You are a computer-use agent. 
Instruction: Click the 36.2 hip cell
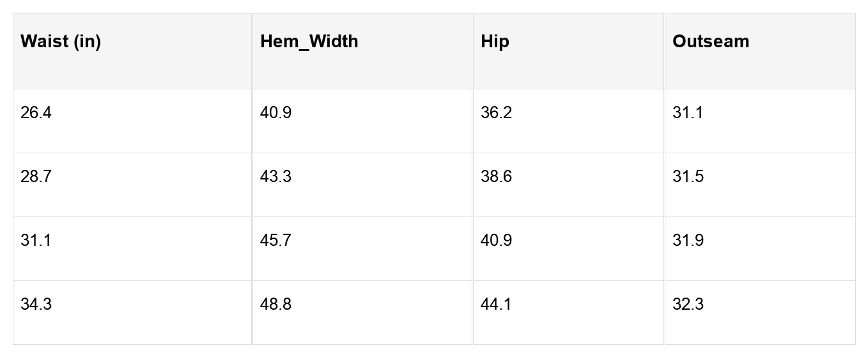point(496,113)
